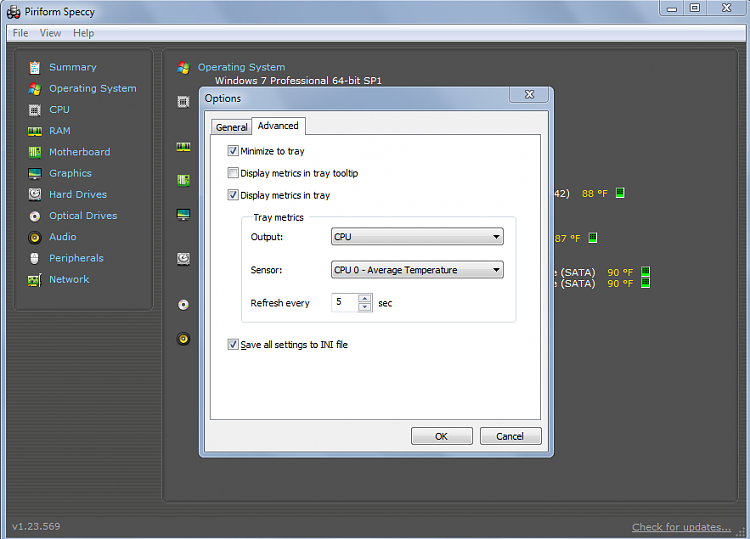Click the hard drive icon in summary panel
The height and width of the screenshot is (539, 750).
pyautogui.click(x=183, y=259)
